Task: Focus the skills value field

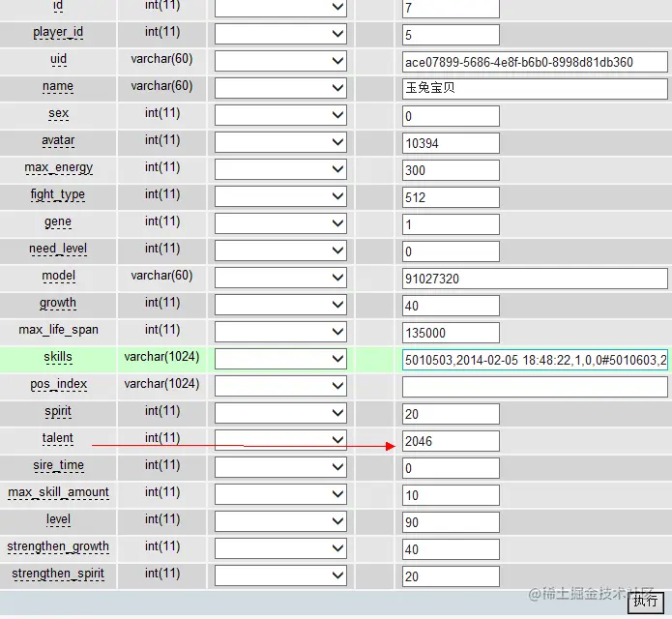Action: click(535, 360)
